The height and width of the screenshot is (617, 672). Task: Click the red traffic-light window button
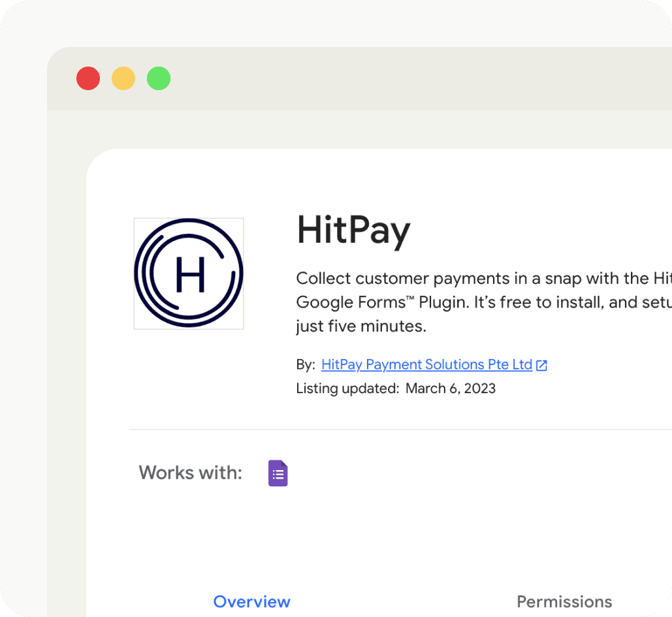[88, 78]
